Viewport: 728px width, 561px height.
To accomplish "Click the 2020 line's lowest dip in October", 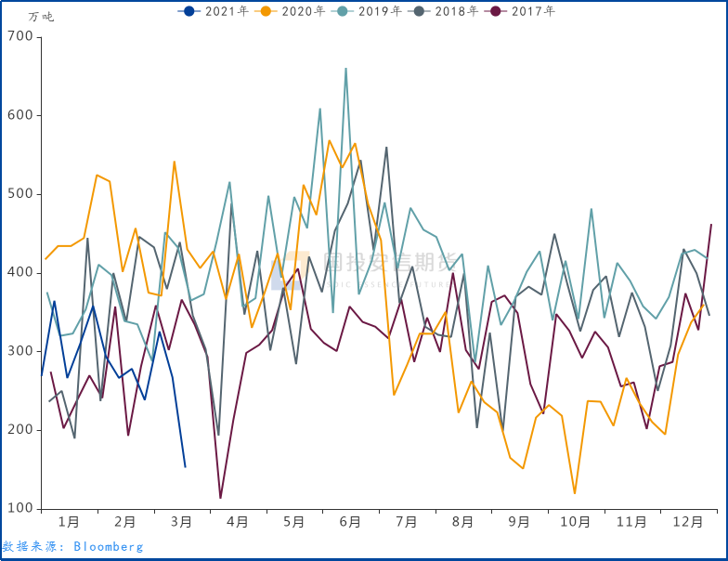I will (x=575, y=493).
